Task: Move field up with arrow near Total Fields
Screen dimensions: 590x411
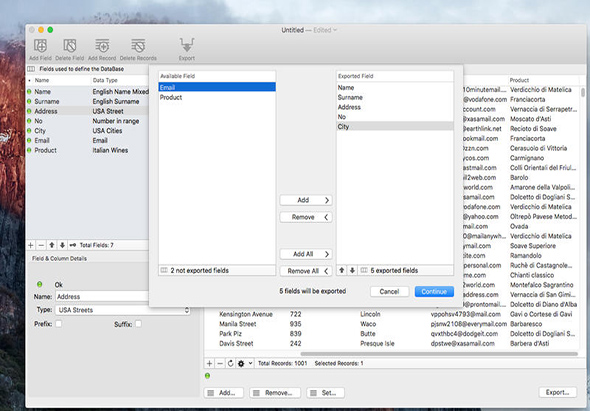Action: (x=52, y=245)
